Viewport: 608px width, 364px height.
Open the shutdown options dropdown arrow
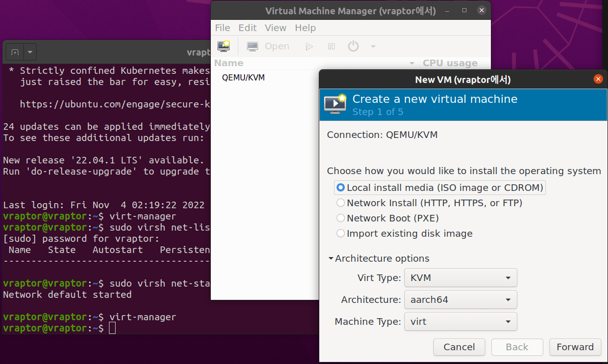[x=373, y=46]
